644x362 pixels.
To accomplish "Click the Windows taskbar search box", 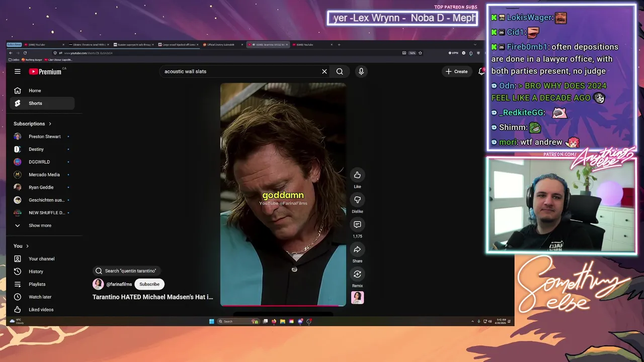I will pos(238,321).
